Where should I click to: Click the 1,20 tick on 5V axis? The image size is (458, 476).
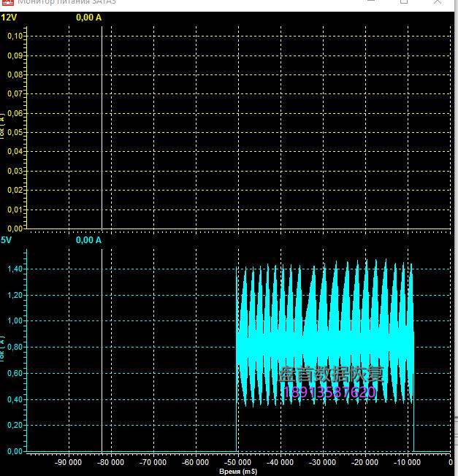pyautogui.click(x=15, y=295)
